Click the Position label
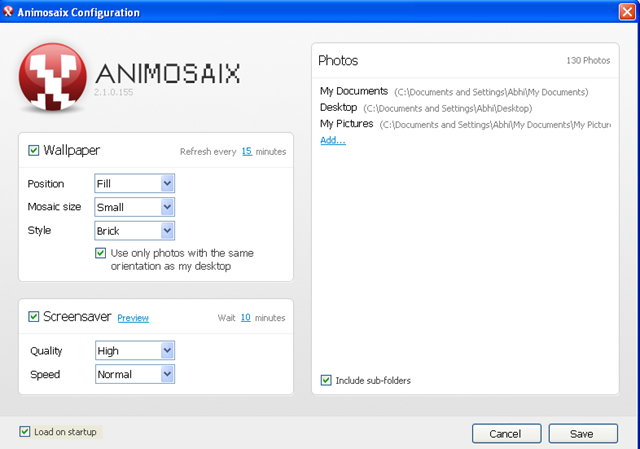This screenshot has height=449, width=640. [x=46, y=184]
